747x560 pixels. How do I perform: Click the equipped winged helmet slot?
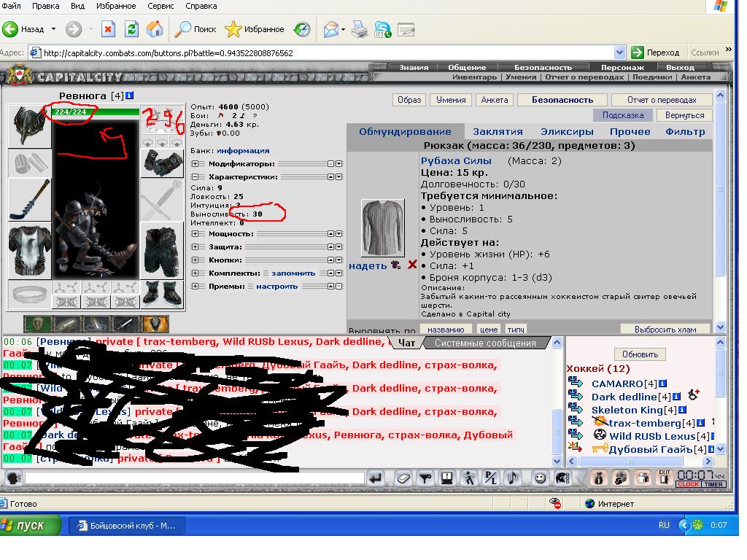click(x=29, y=126)
